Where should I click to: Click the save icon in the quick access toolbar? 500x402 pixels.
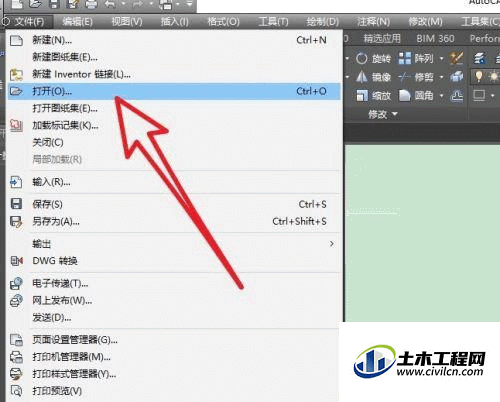pos(54,4)
